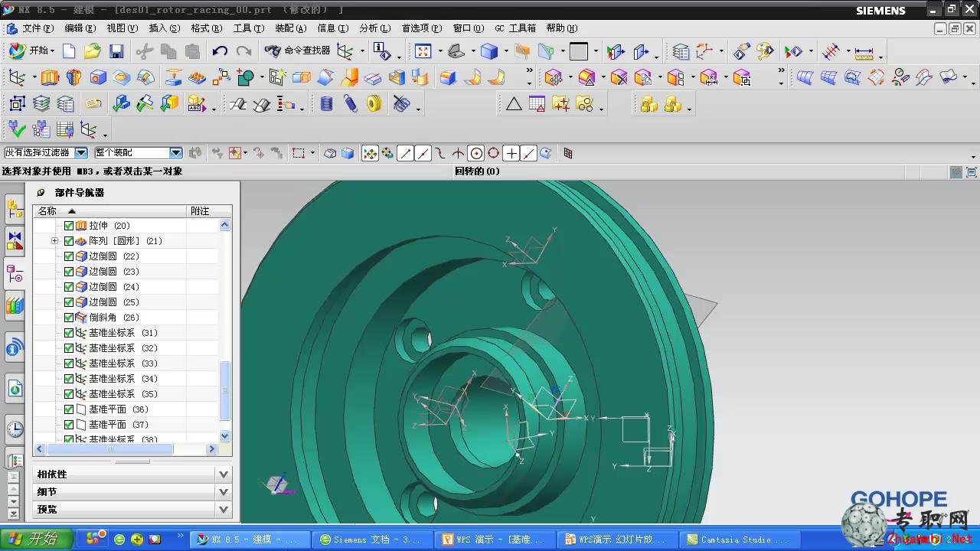Open the selection filter dropdown (没有选择过滤器)
This screenshot has height=551, width=980.
pos(80,153)
